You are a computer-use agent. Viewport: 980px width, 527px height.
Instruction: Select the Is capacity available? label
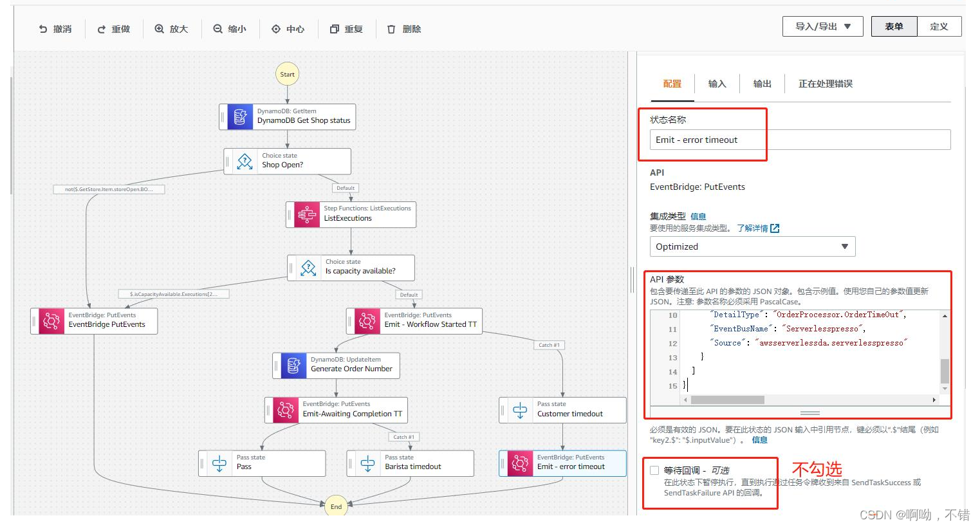coord(360,271)
